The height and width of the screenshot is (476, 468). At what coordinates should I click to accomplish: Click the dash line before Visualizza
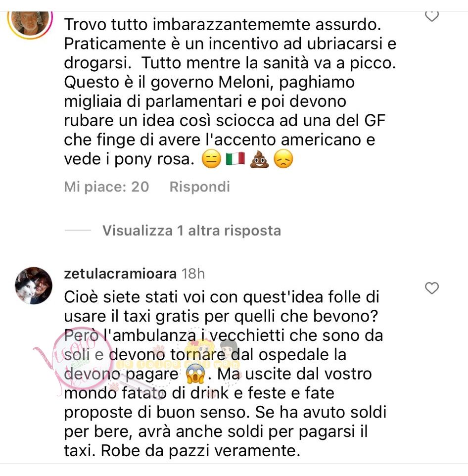point(78,231)
